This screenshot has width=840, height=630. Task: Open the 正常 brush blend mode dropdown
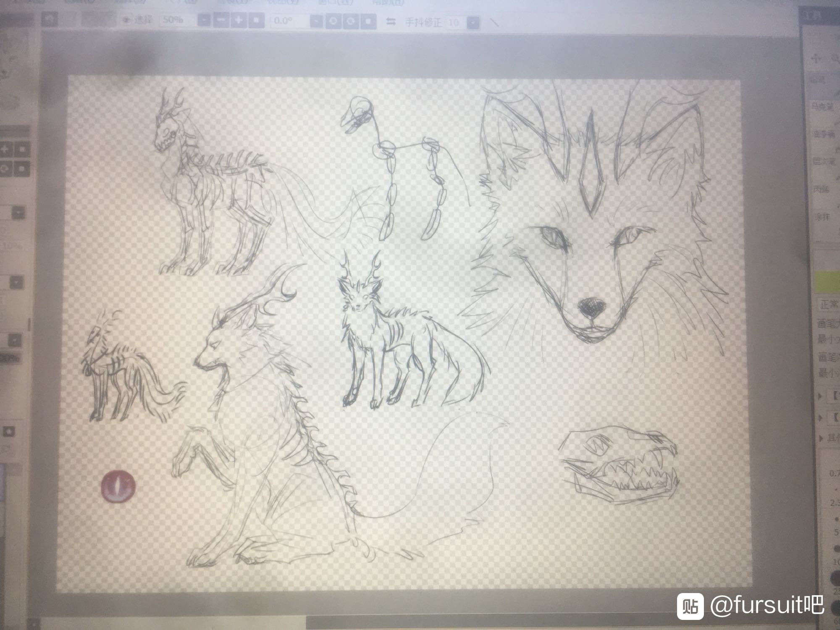[828, 304]
